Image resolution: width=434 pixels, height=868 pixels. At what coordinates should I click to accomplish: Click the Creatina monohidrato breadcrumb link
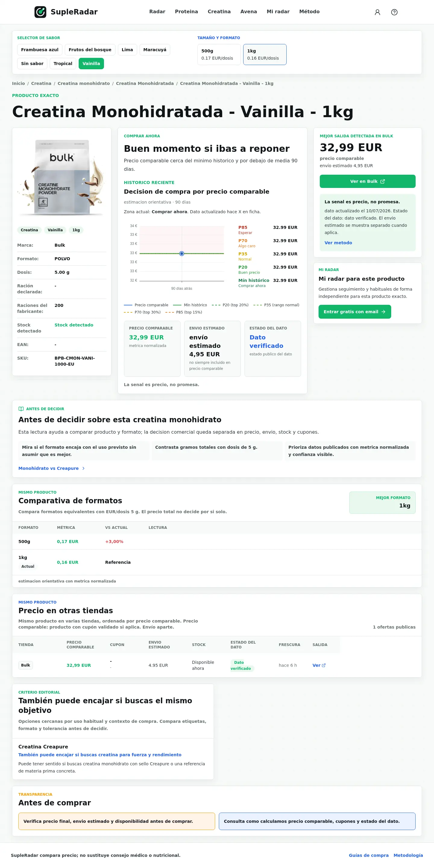[83, 83]
